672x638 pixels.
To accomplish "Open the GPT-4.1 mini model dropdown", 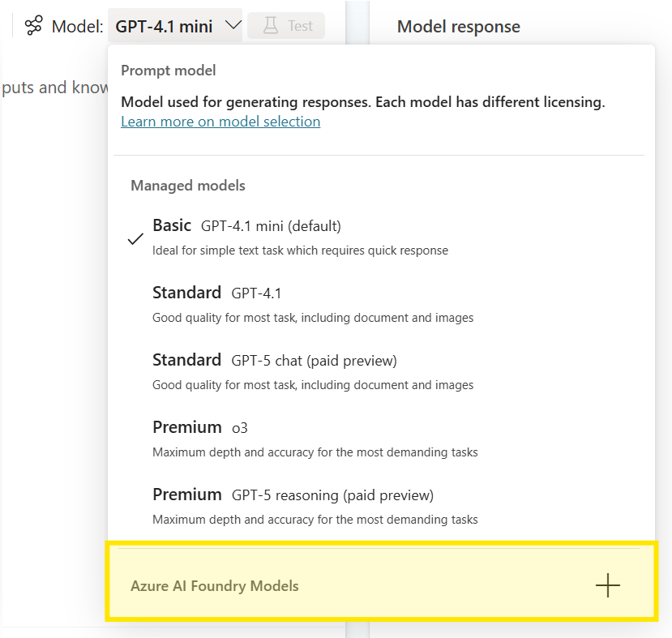I will click(175, 26).
